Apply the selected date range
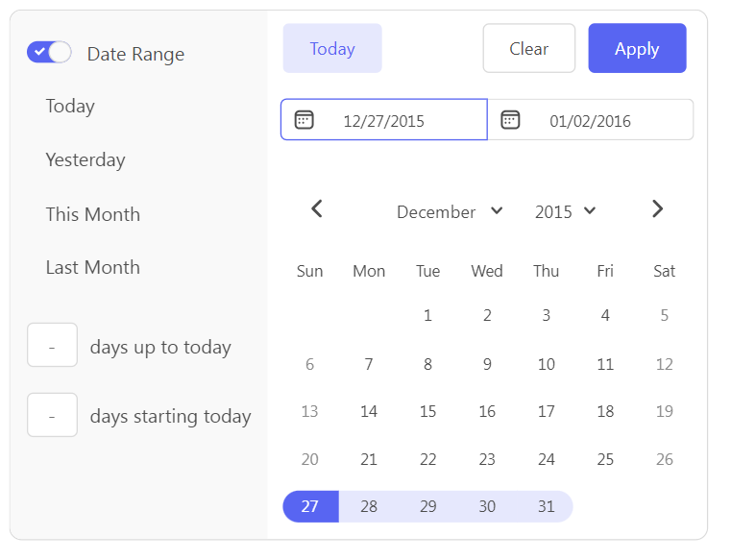The image size is (731, 560). click(x=637, y=48)
